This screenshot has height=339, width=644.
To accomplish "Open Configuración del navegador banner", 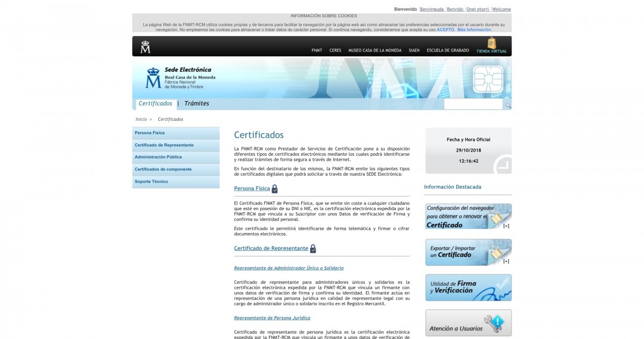I will [x=468, y=217].
